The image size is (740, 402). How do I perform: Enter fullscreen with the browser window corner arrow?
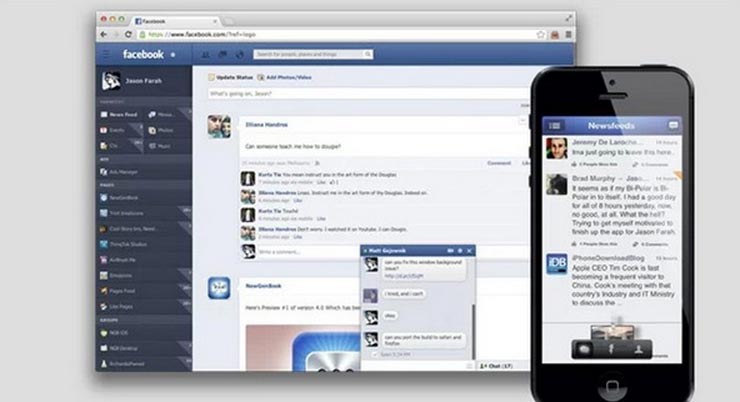569,18
